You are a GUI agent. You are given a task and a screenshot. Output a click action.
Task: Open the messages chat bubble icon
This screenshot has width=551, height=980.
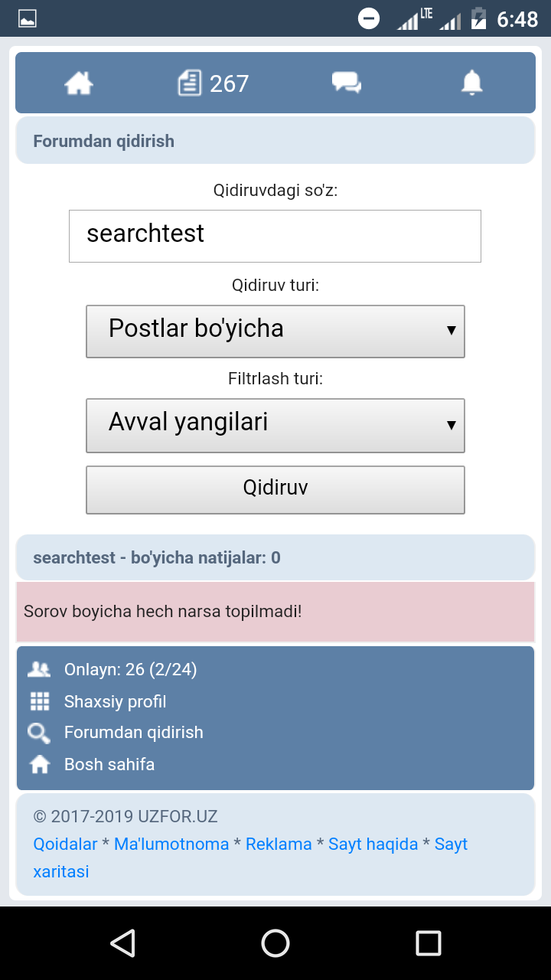(x=346, y=83)
